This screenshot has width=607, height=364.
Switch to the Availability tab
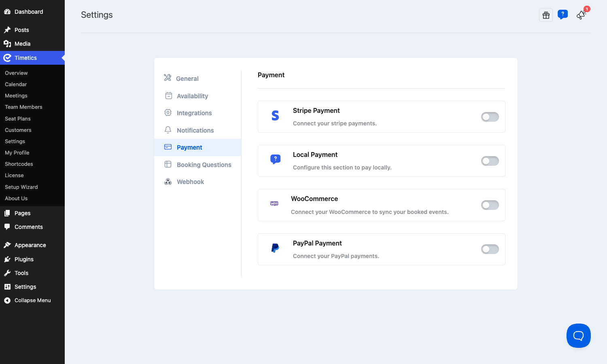(x=197, y=96)
